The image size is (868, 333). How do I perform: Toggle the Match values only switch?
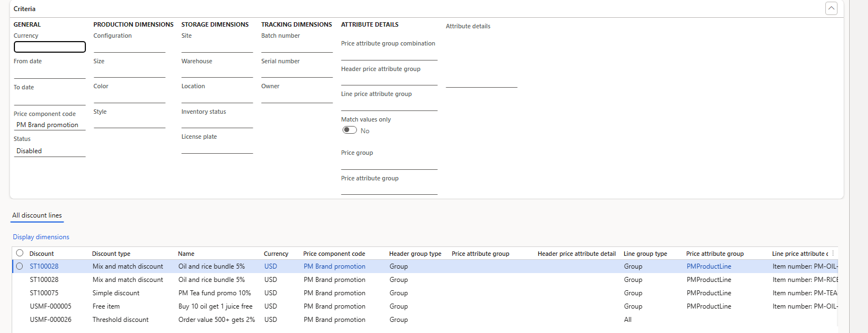click(x=349, y=130)
